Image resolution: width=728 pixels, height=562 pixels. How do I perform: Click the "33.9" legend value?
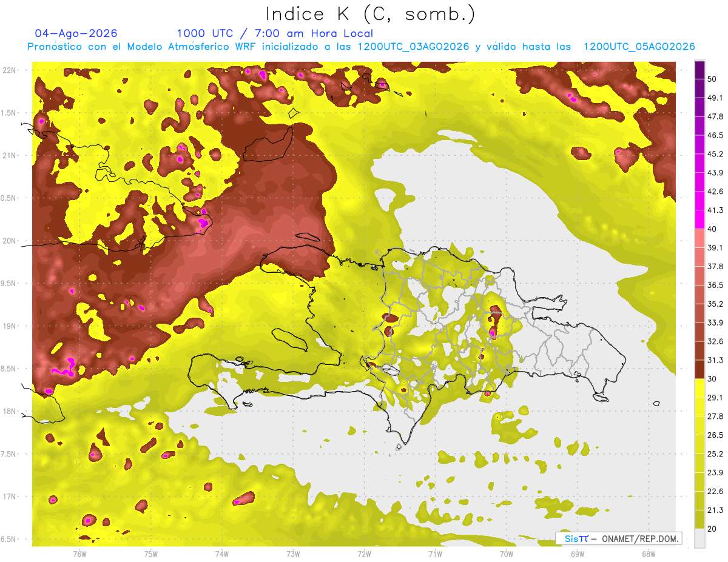coord(715,323)
